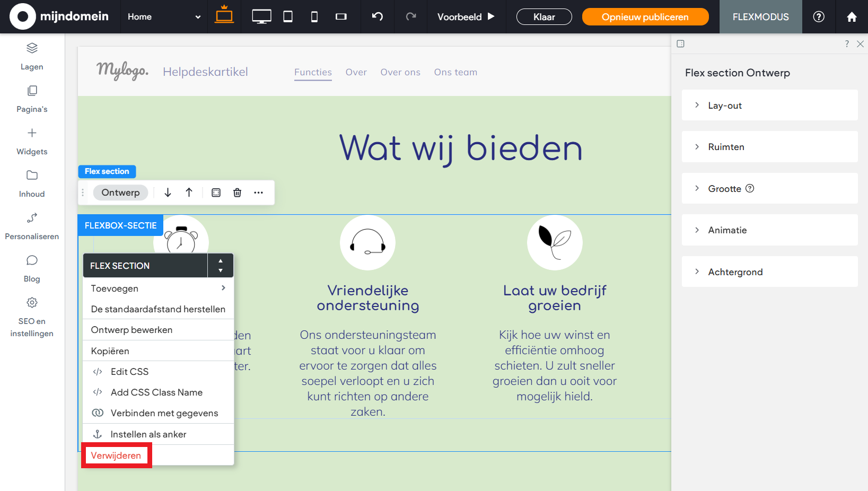Switch to desktop preview mode

(x=261, y=16)
